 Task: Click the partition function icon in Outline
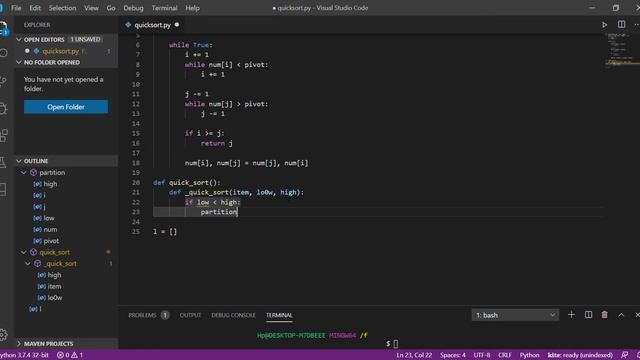(34, 173)
